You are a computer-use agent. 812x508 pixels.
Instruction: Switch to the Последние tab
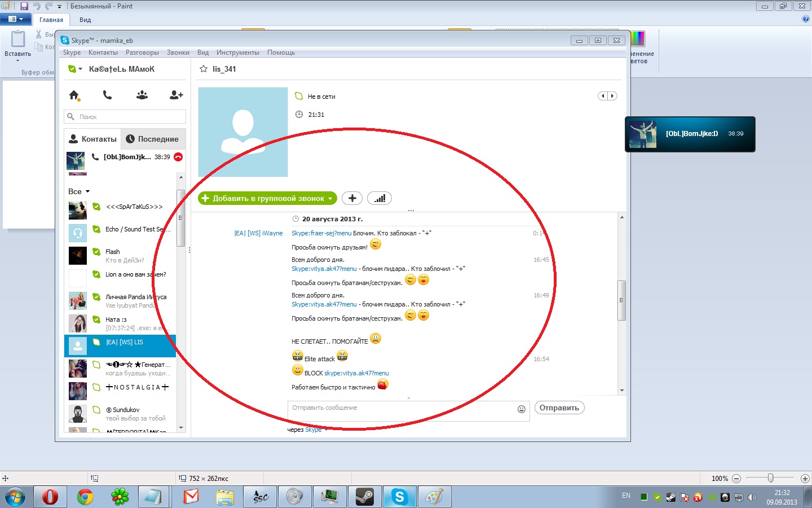pos(152,139)
